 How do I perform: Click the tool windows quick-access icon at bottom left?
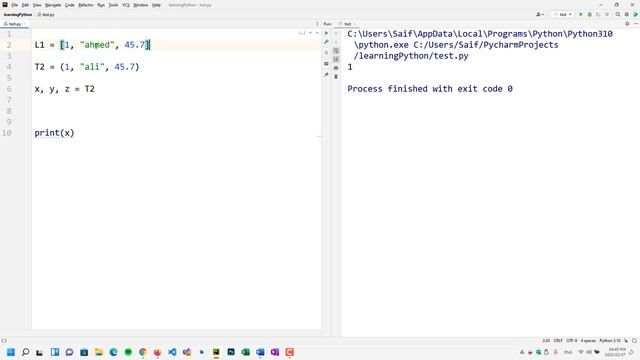point(4,340)
